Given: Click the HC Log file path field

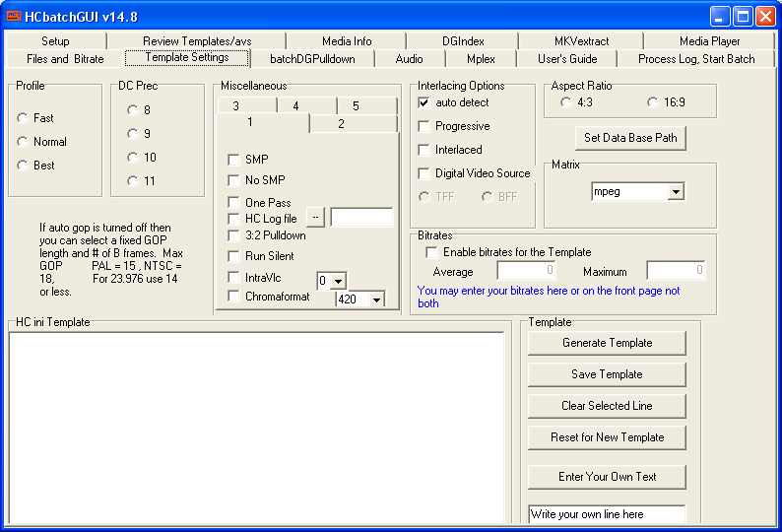Looking at the screenshot, I should click(361, 218).
